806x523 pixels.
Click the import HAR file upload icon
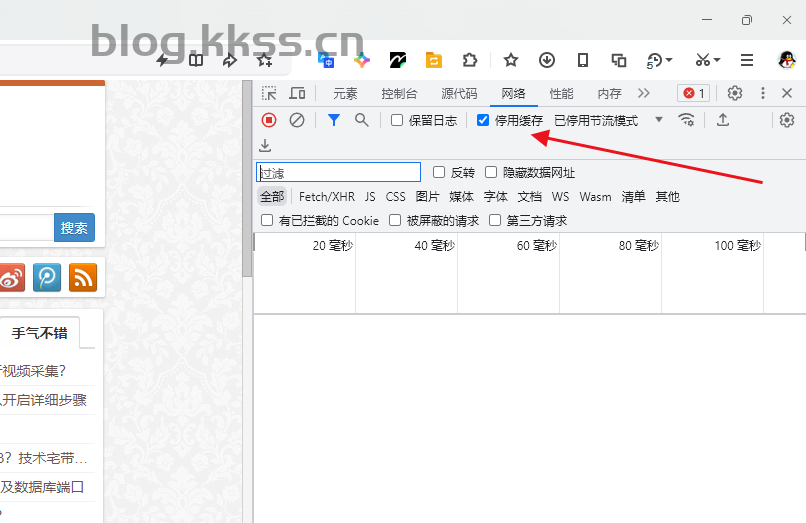(x=723, y=120)
